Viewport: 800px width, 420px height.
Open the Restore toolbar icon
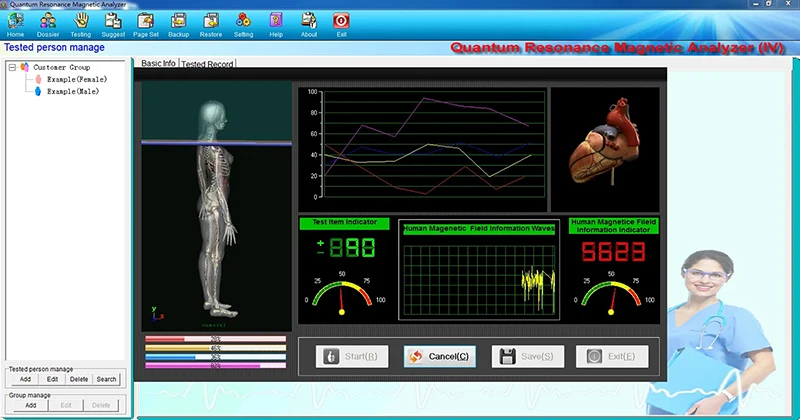(x=211, y=25)
